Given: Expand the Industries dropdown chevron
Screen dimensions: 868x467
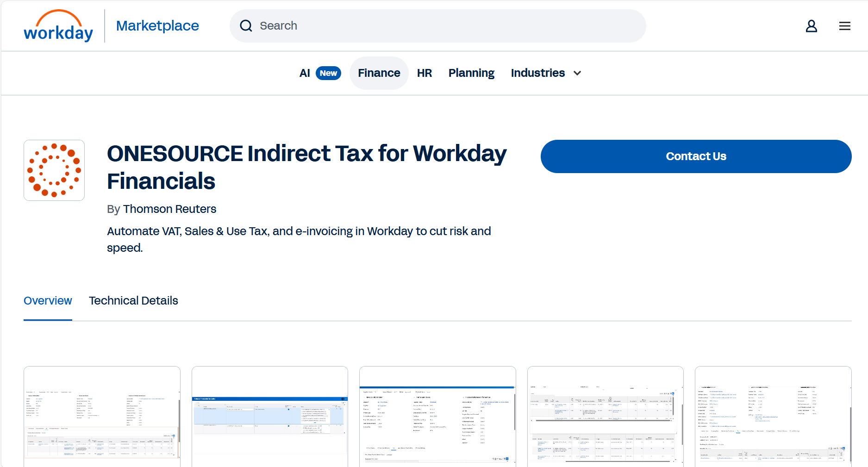Looking at the screenshot, I should pyautogui.click(x=577, y=73).
